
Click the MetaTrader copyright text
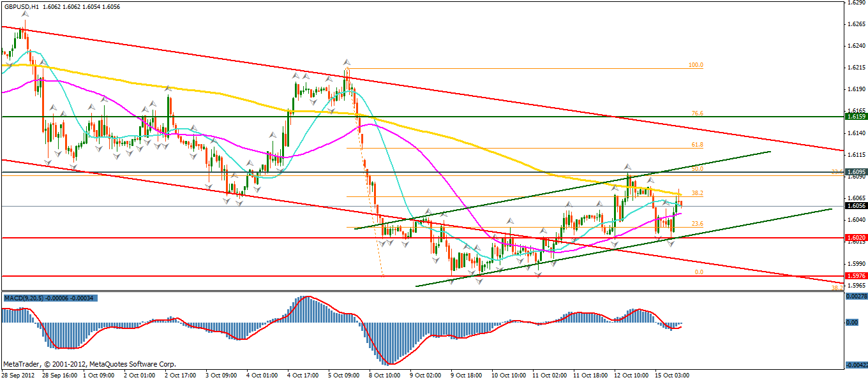tap(89, 364)
